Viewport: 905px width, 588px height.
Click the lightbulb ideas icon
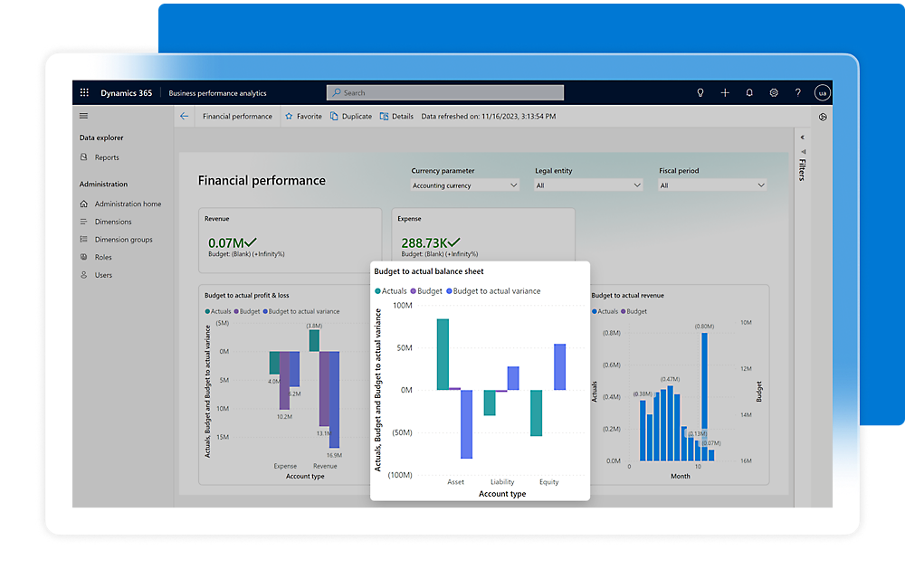coord(700,92)
